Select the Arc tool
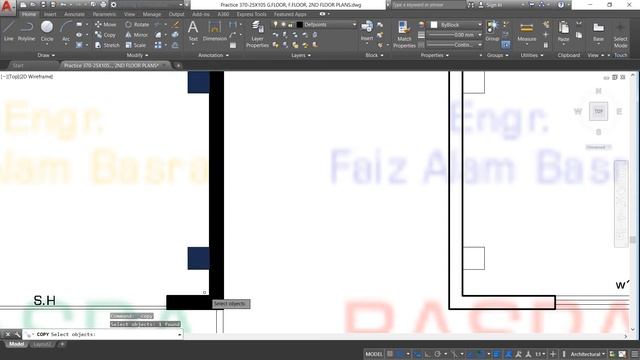 [66, 31]
